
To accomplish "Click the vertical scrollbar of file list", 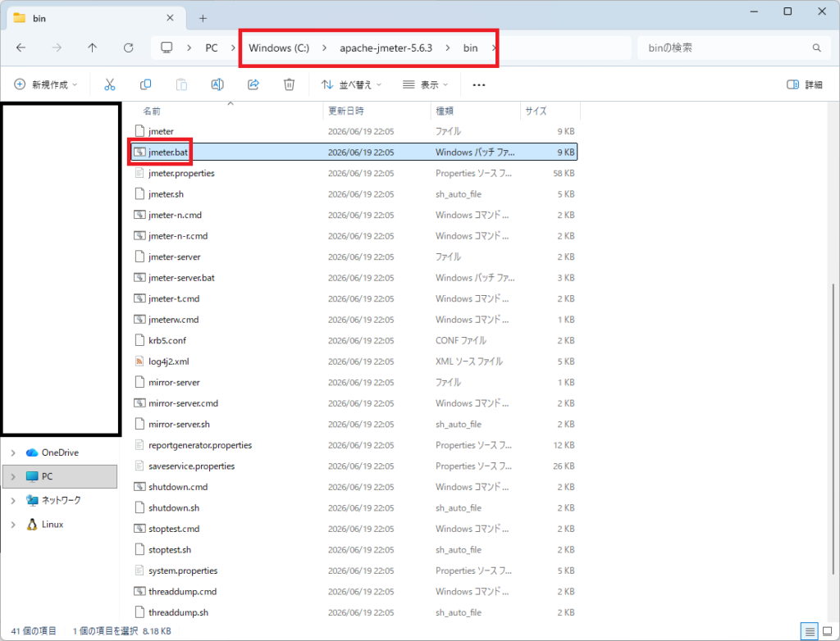I will coord(833,429).
